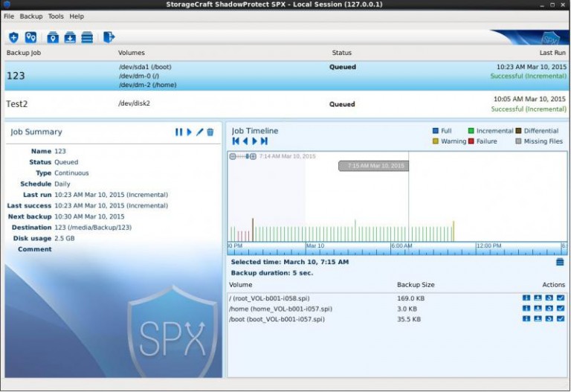Click the new backup job shield icon
The width and height of the screenshot is (571, 392).
point(13,37)
